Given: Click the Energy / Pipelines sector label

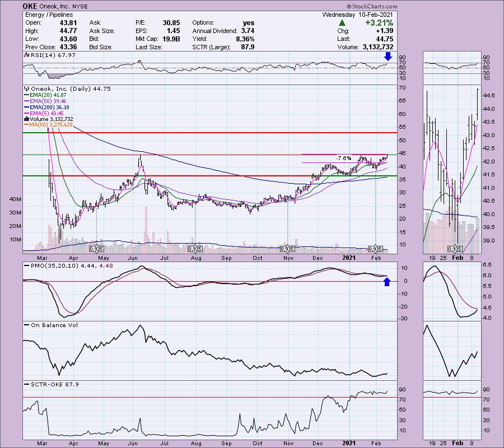Looking at the screenshot, I should coord(49,15).
